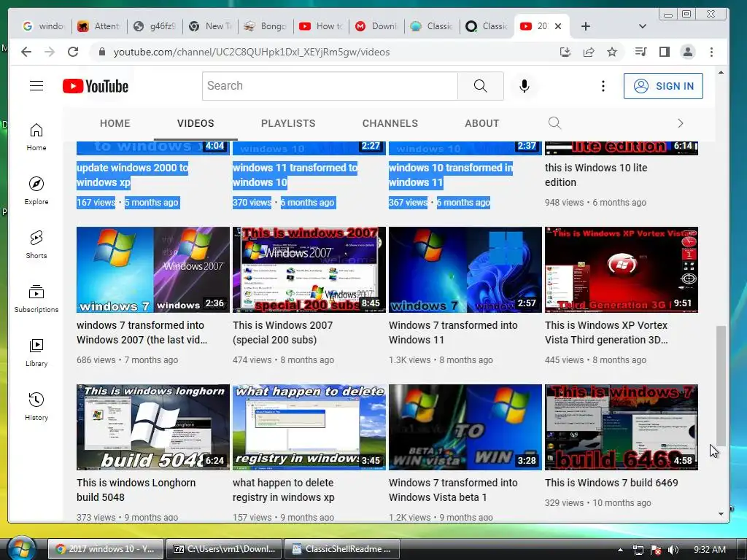The image size is (747, 560).
Task: Click the SIGN IN button
Action: point(663,86)
